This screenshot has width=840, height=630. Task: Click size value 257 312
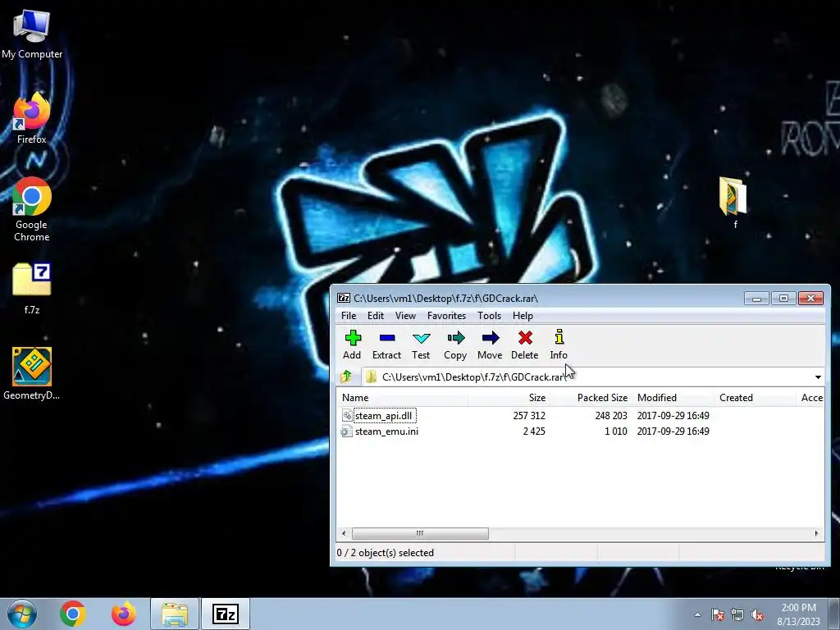click(529, 416)
